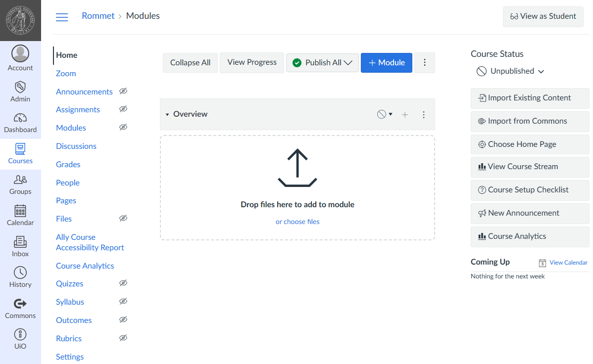Toggle the Outcomes hidden-eye icon

[x=123, y=319]
